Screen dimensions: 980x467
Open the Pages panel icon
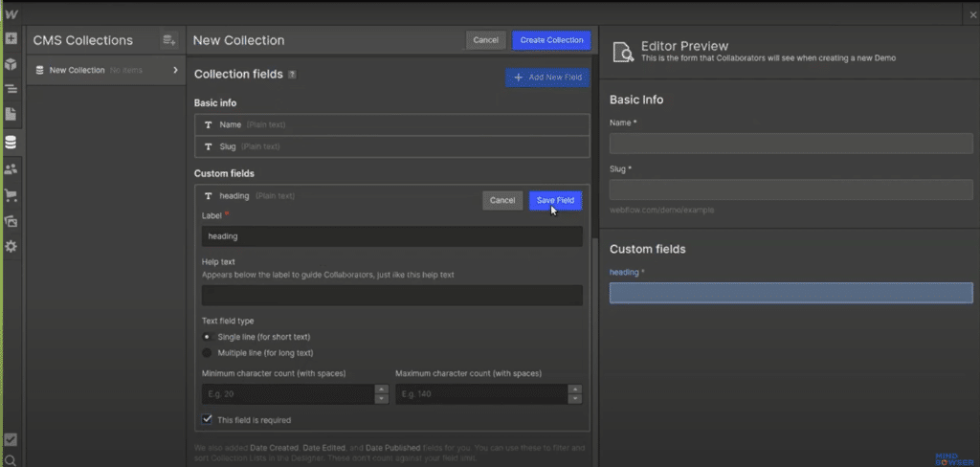[x=11, y=114]
